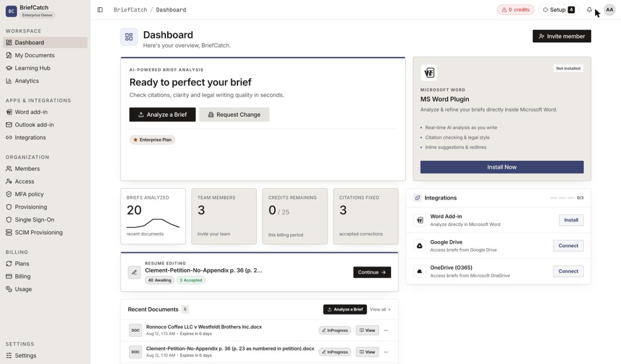
Task: View the Ronnoco Coffee LLC document
Action: pyautogui.click(x=367, y=331)
